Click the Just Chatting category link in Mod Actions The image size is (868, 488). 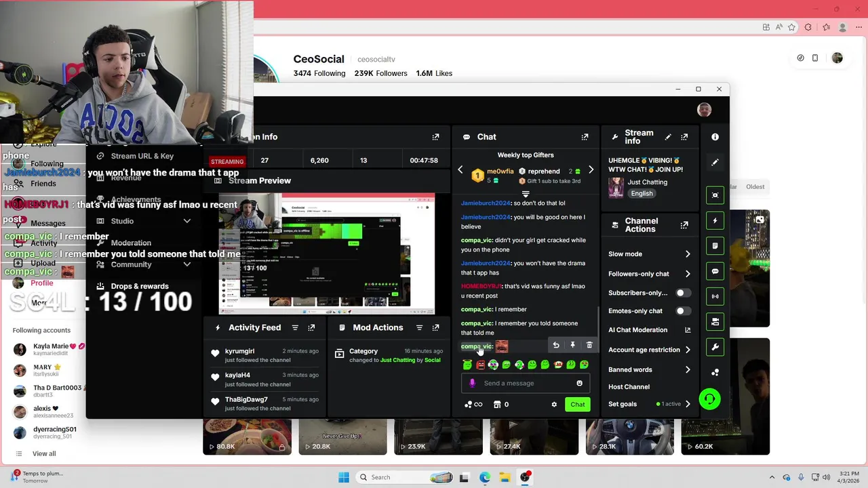tap(397, 361)
